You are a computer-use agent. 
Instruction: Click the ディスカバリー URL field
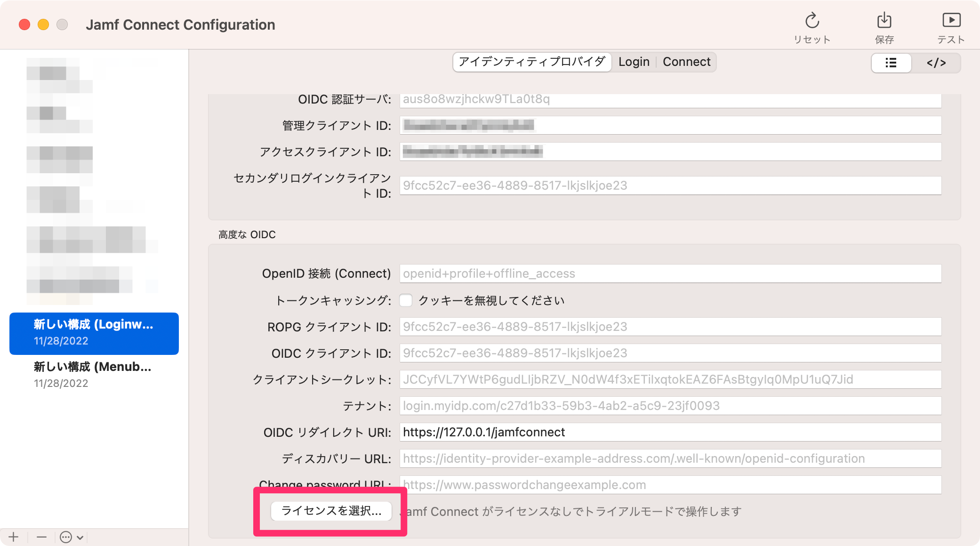[x=670, y=458]
